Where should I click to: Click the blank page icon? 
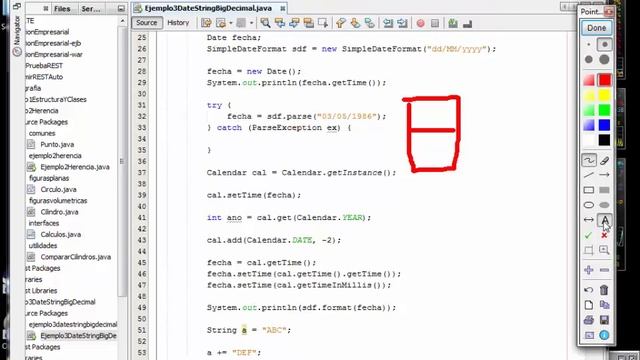point(589,305)
